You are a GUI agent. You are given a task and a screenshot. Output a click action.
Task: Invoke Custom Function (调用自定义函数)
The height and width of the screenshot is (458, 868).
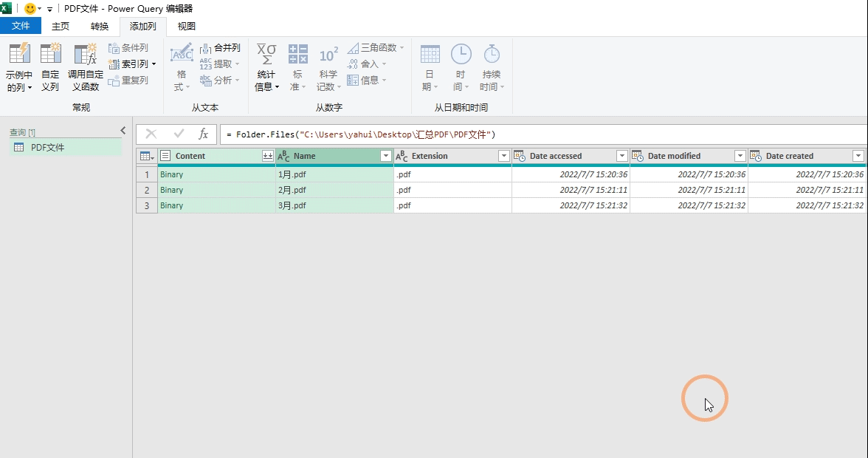[x=86, y=67]
